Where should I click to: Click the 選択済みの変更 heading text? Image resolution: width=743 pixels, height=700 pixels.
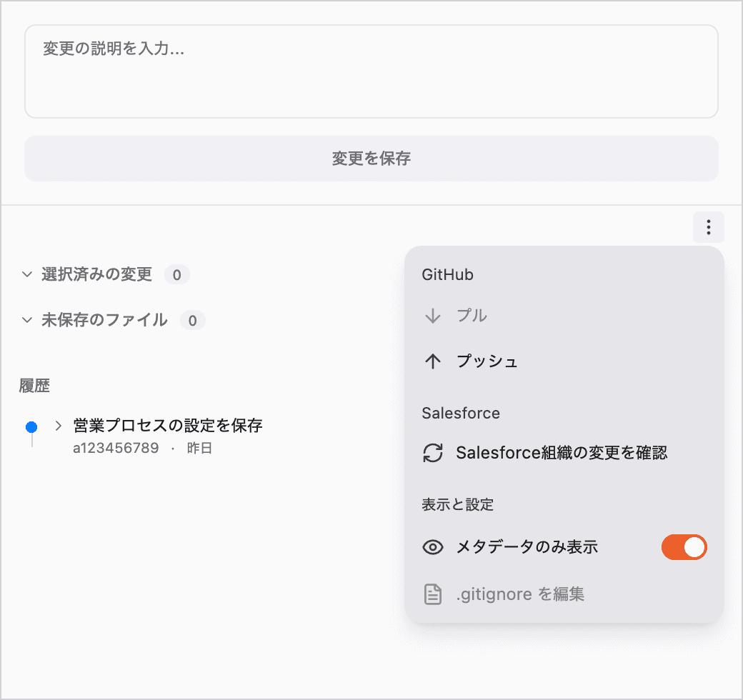click(x=96, y=274)
